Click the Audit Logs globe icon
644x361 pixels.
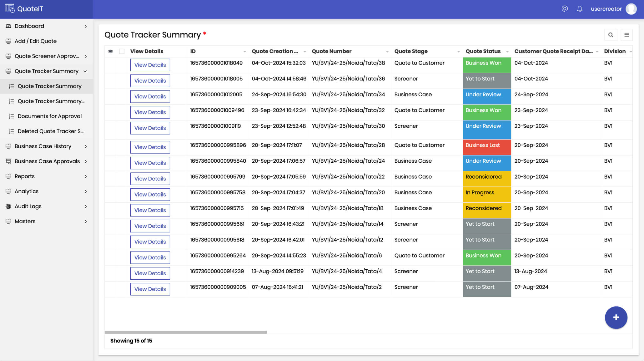pos(8,206)
